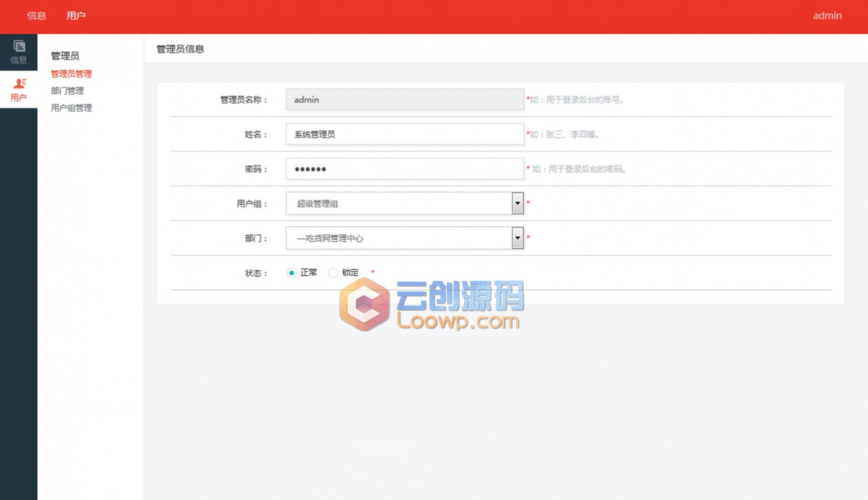868x500 pixels.
Task: Open the admin account menu
Action: pyautogui.click(x=827, y=16)
